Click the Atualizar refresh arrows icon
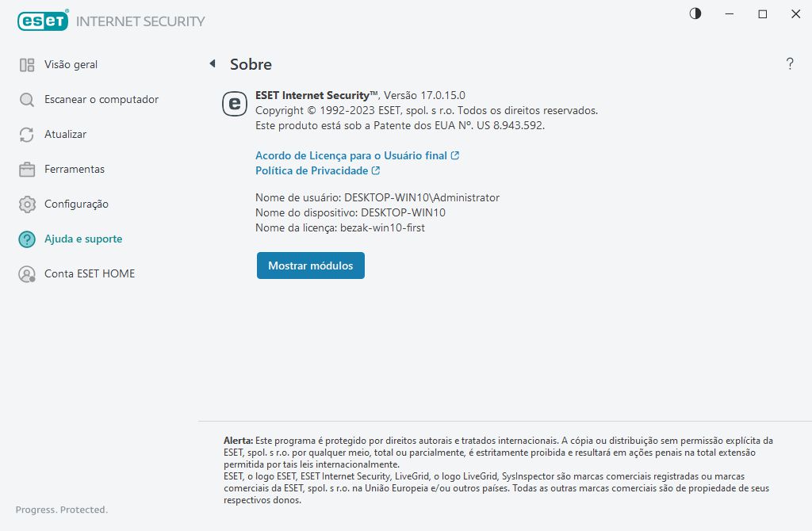This screenshot has height=531, width=812. click(x=27, y=135)
